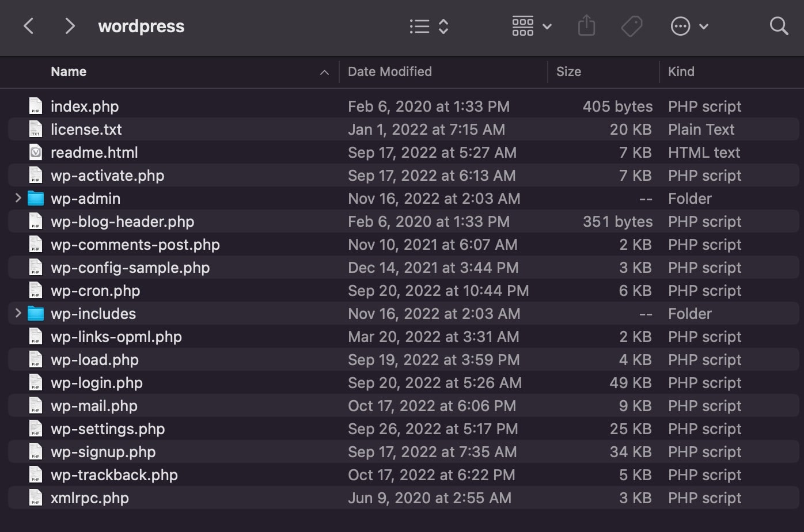Click the 'Plain Text' kind entry

click(701, 130)
